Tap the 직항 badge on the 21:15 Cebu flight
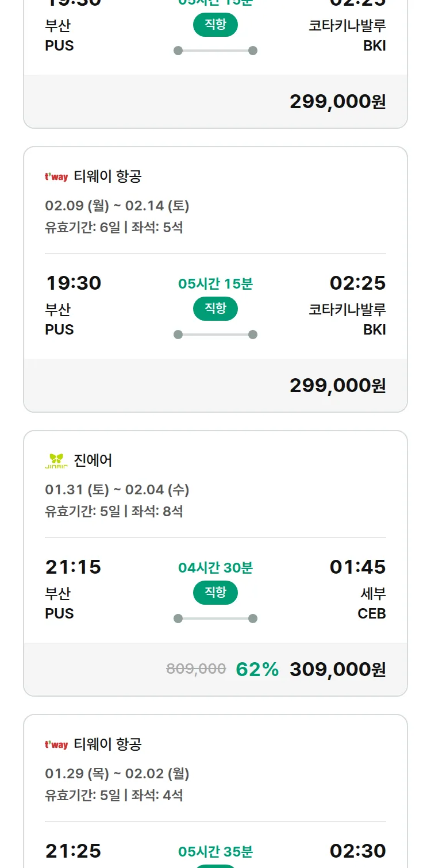The height and width of the screenshot is (868, 431). click(x=215, y=593)
